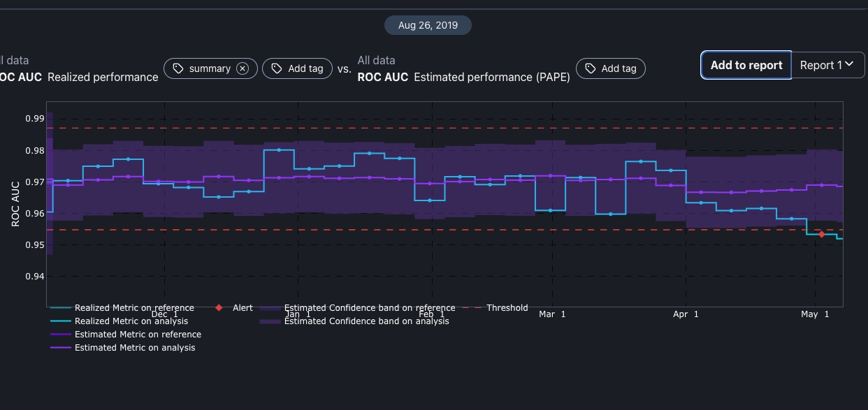Click the summary tag label text
This screenshot has height=410, width=868.
point(210,68)
